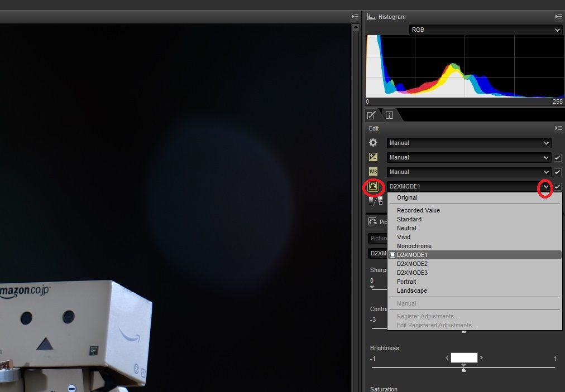Select Recorded Value in the list
The height and width of the screenshot is (392, 565).
point(475,210)
